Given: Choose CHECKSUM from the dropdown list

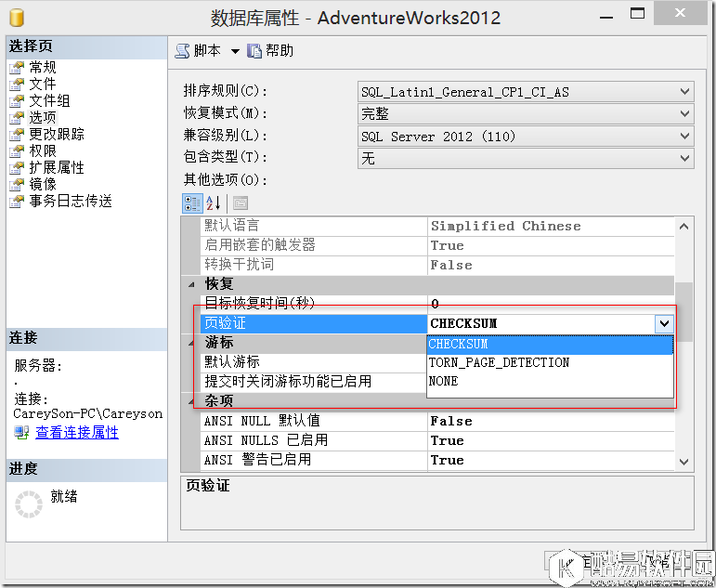Looking at the screenshot, I should pos(550,345).
